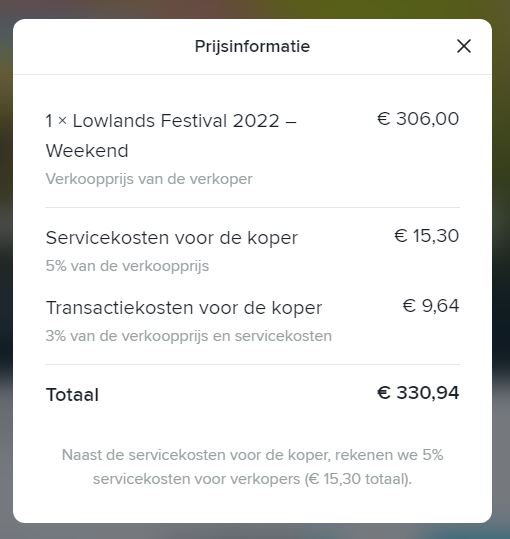
Task: Click the € 15,30 service fee amount
Action: pyautogui.click(x=426, y=236)
